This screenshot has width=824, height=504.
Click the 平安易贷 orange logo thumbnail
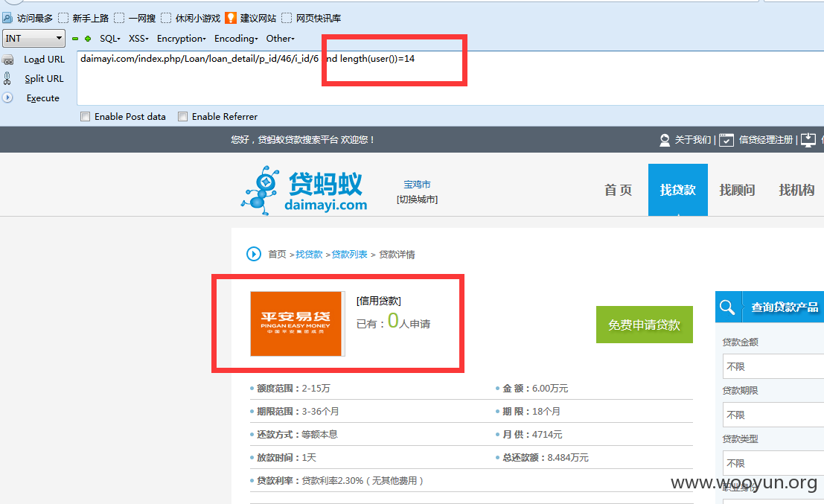296,324
